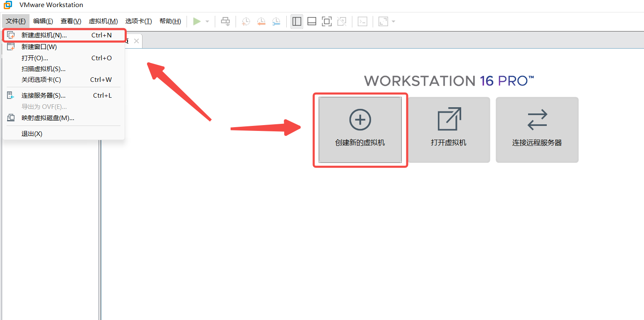Open the 查看(V) menu

point(71,21)
